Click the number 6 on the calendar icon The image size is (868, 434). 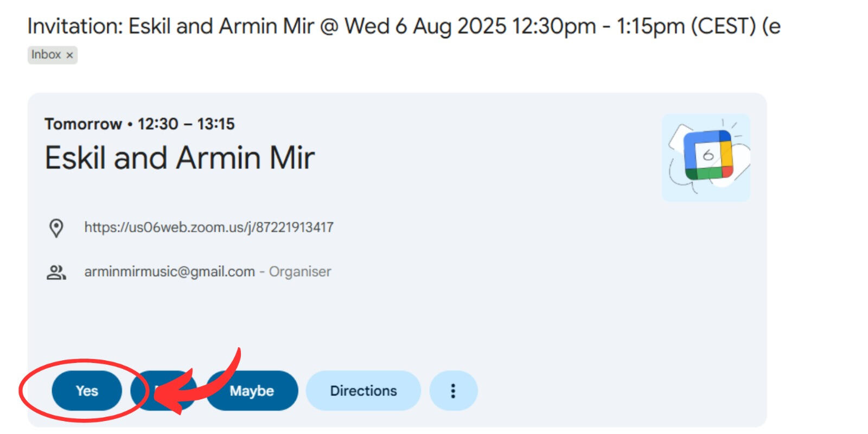[708, 156]
